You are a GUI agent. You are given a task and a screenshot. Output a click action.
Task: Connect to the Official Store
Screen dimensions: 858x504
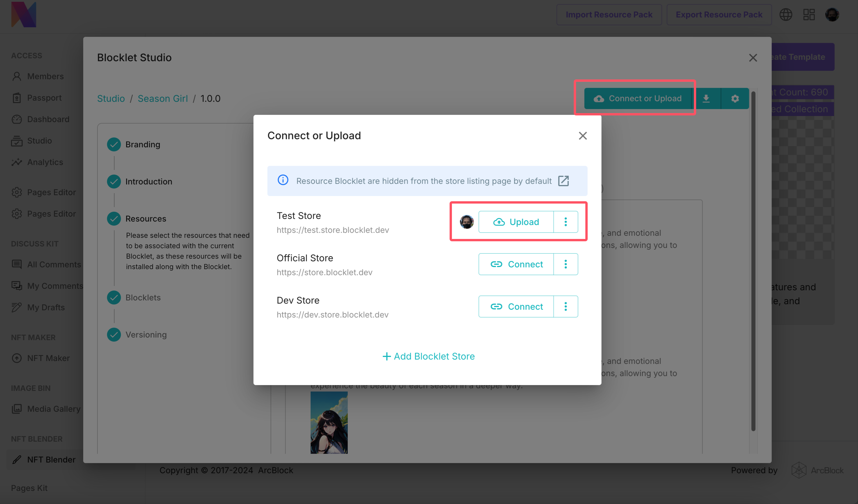(516, 264)
